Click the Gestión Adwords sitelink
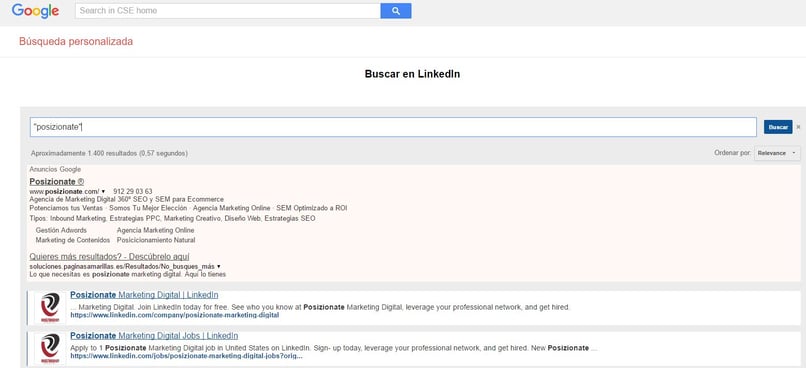 click(61, 230)
